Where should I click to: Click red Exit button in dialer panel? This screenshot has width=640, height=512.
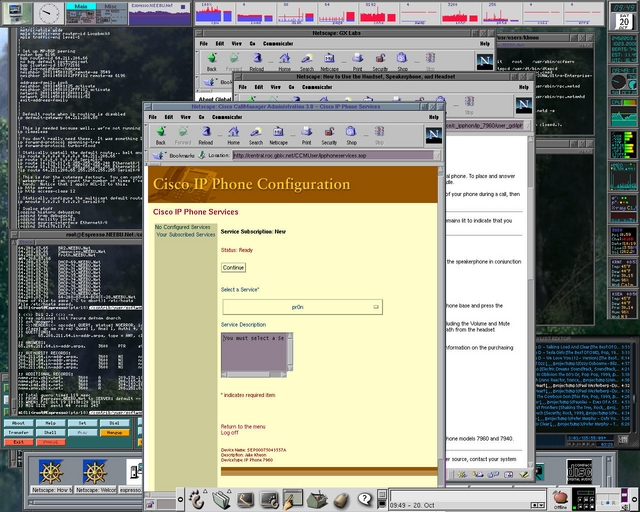tap(18, 442)
